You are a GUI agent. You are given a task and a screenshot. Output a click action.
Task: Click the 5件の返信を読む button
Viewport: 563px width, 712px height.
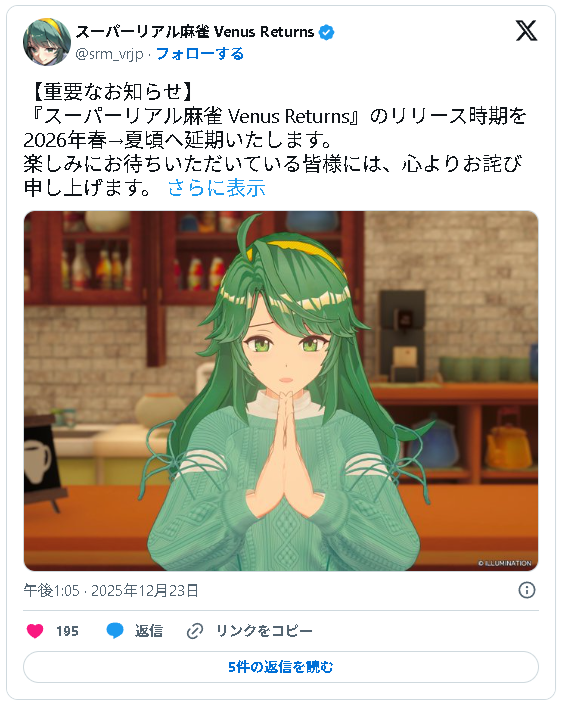tap(281, 667)
